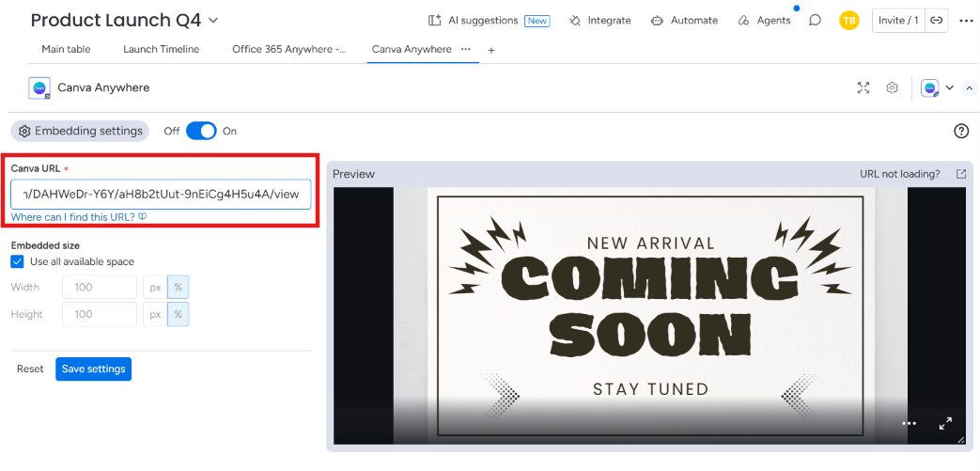Click the New badge beside AI suggestions

point(537,21)
